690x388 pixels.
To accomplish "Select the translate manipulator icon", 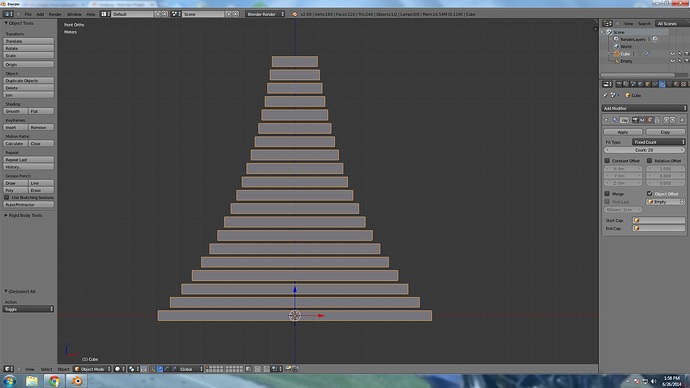I will (160, 369).
